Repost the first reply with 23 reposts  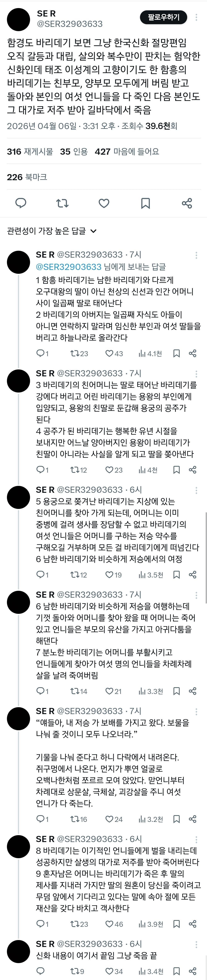[x=79, y=353]
